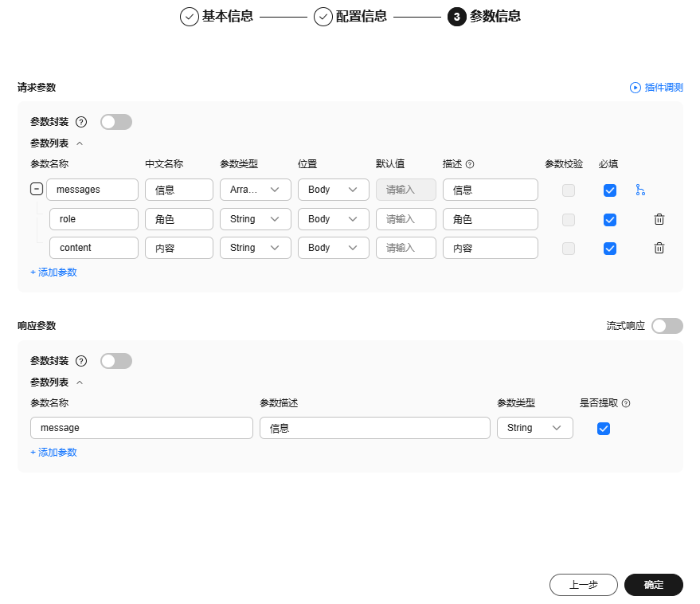Screen dimensions: 700x604
Task: Delete the role parameter row
Action: pyautogui.click(x=659, y=219)
